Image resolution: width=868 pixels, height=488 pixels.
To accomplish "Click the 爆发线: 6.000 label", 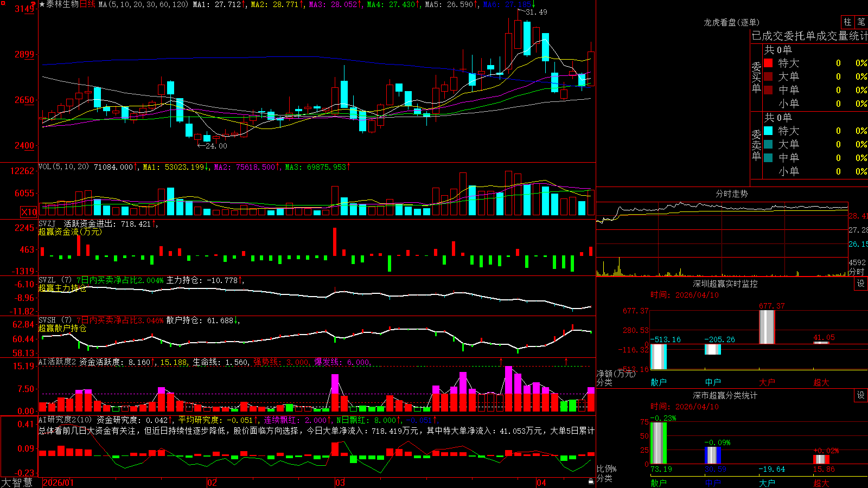I will click(x=342, y=362).
